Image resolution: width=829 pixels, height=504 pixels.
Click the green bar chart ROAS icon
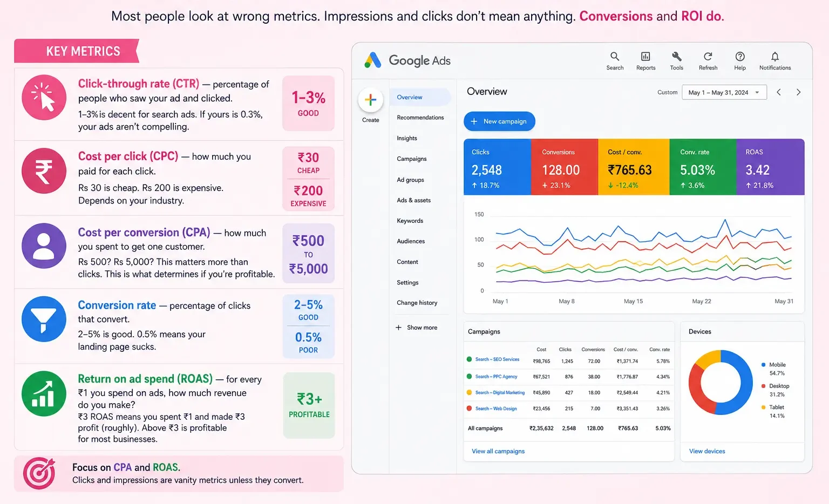44,393
